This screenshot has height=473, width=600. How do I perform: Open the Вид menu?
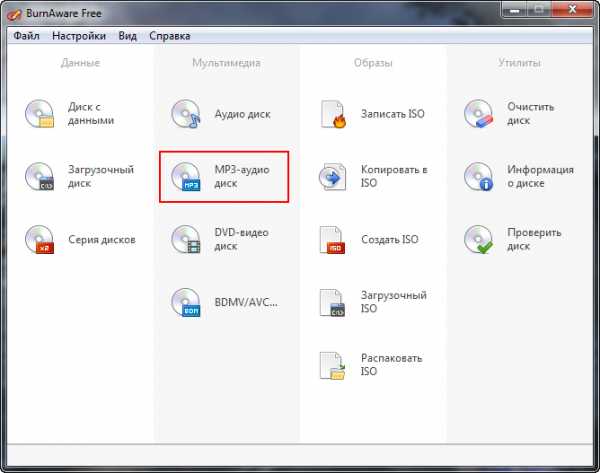[x=127, y=36]
